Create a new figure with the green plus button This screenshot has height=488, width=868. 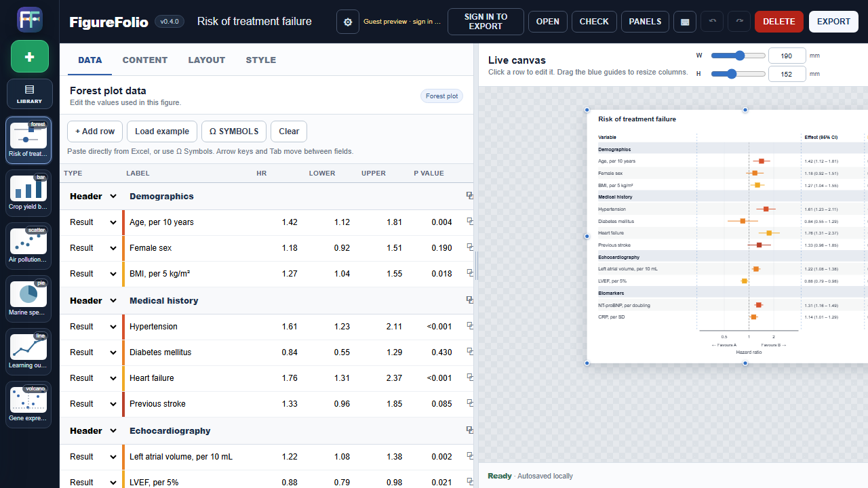pyautogui.click(x=29, y=56)
